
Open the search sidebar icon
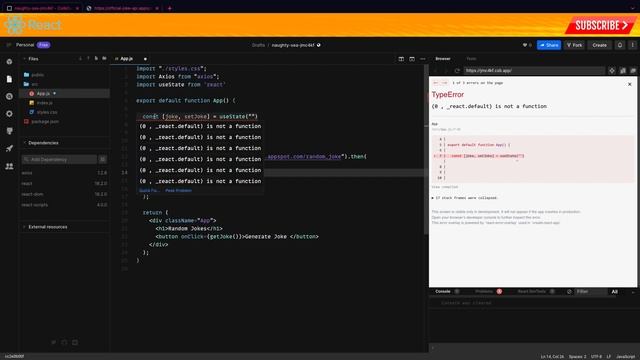(9, 96)
